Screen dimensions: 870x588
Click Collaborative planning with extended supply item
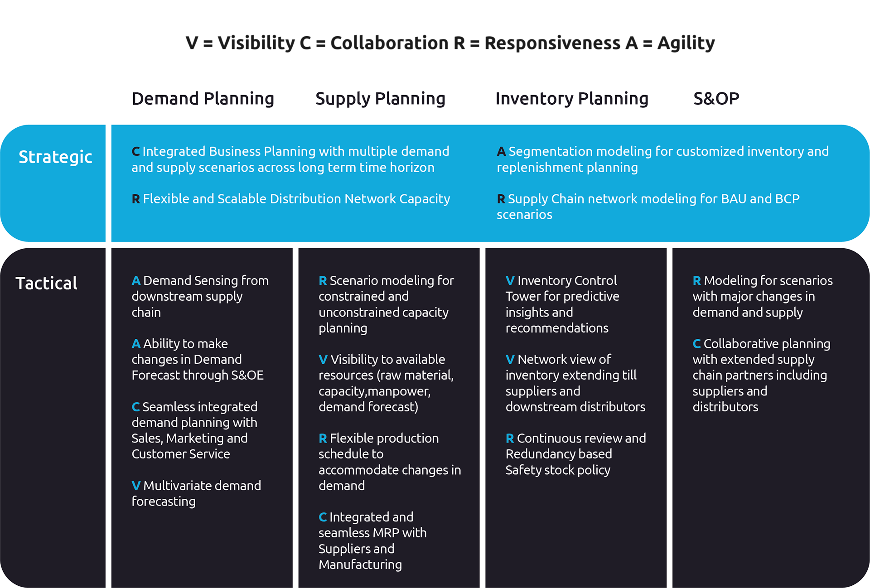[x=761, y=375]
